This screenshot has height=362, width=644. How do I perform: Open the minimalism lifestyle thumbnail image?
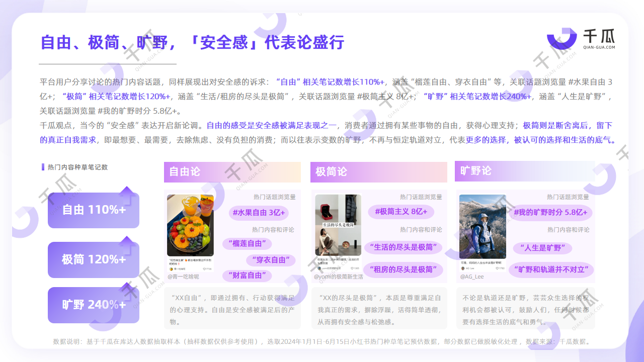338,225
